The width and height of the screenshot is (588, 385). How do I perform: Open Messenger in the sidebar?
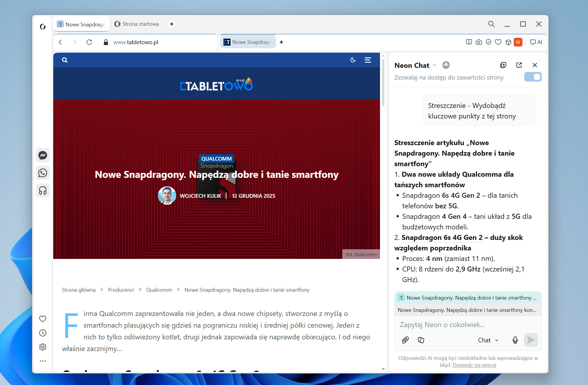pyautogui.click(x=43, y=155)
